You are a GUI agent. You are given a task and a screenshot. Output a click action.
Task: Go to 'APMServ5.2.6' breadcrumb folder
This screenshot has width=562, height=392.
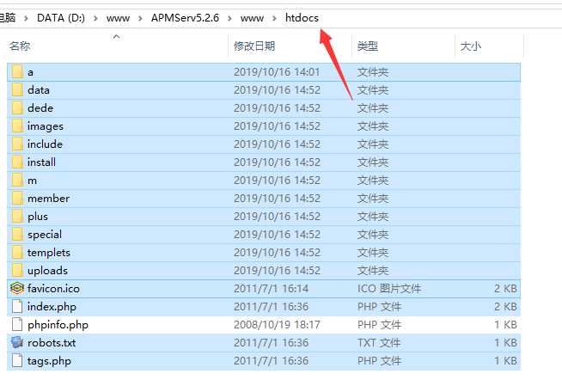click(185, 18)
